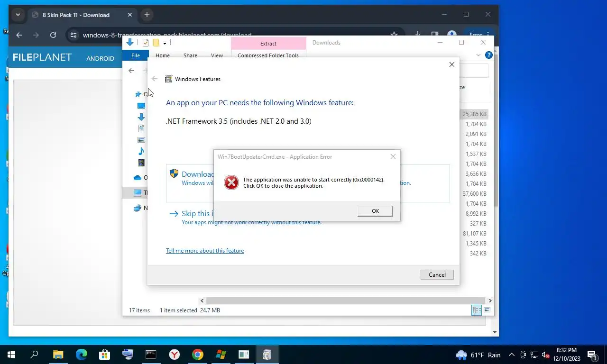Close the Windows Features dialog
This screenshot has height=364, width=607.
coord(451,64)
